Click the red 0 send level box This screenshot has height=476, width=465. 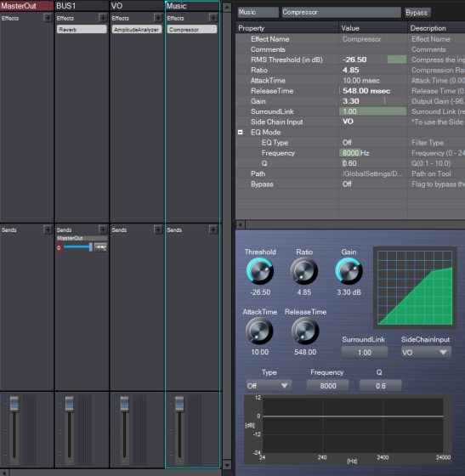coord(59,247)
